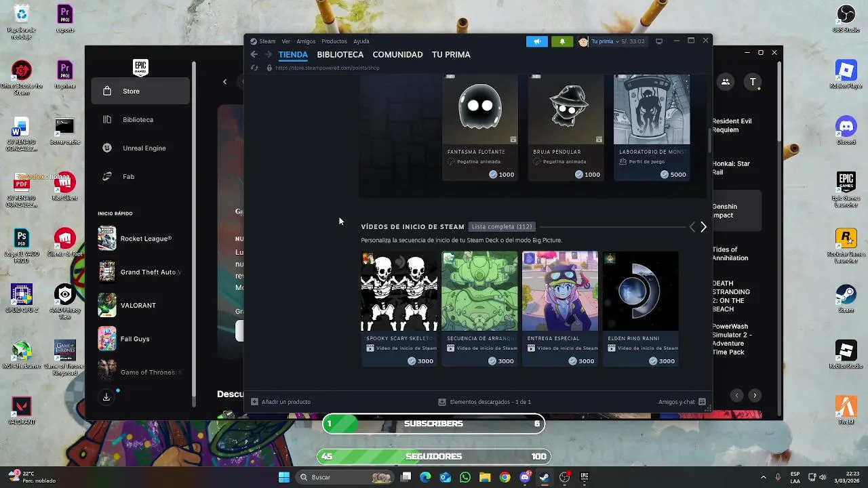868x488 pixels.
Task: Launch VALORANT from Epic quick launch
Action: click(x=140, y=305)
